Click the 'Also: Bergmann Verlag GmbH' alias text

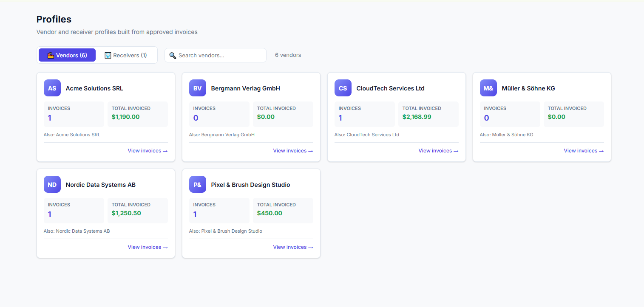(x=222, y=135)
